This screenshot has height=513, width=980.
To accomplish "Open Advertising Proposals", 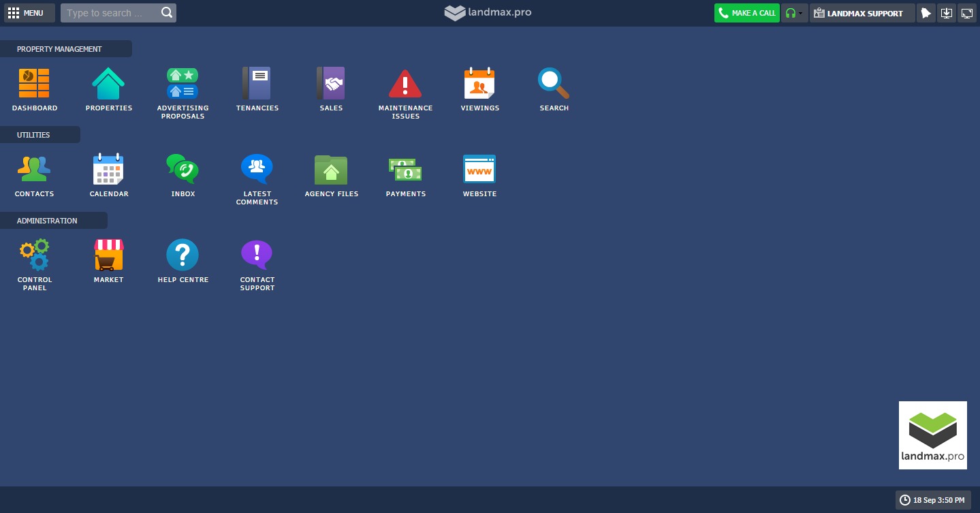I will pyautogui.click(x=183, y=84).
